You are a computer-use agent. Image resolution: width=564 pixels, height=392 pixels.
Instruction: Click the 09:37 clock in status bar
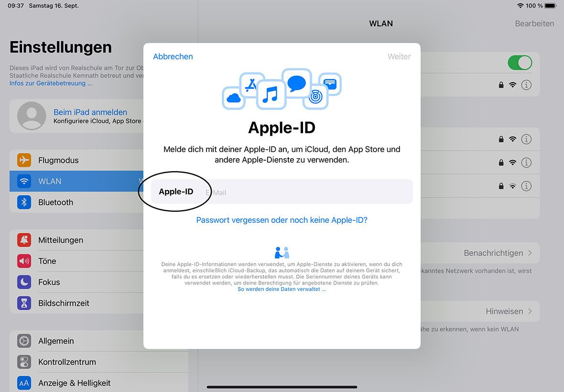click(x=16, y=6)
